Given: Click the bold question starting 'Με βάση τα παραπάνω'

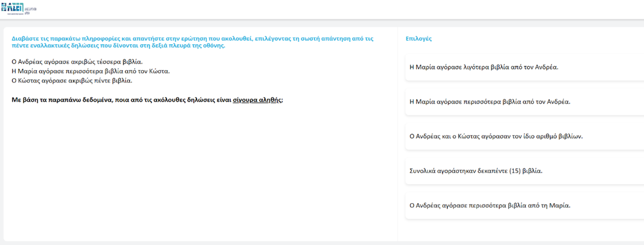Looking at the screenshot, I should click(147, 100).
